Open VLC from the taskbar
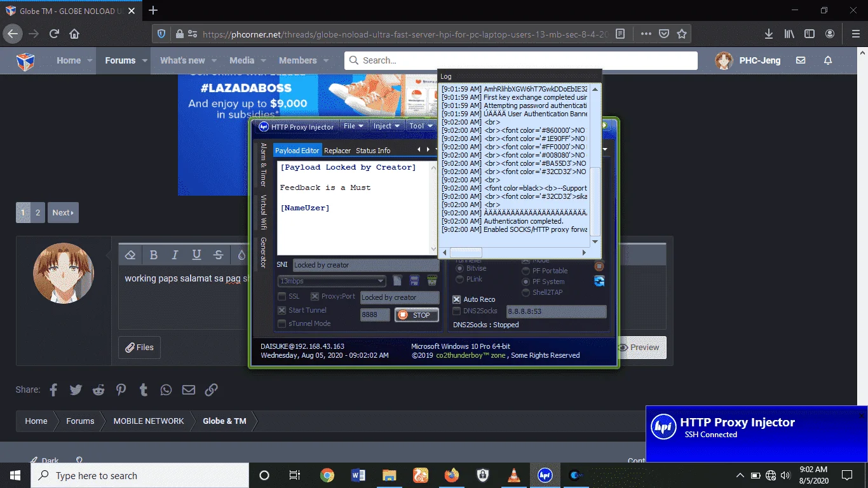This screenshot has height=488, width=868. coord(513,475)
